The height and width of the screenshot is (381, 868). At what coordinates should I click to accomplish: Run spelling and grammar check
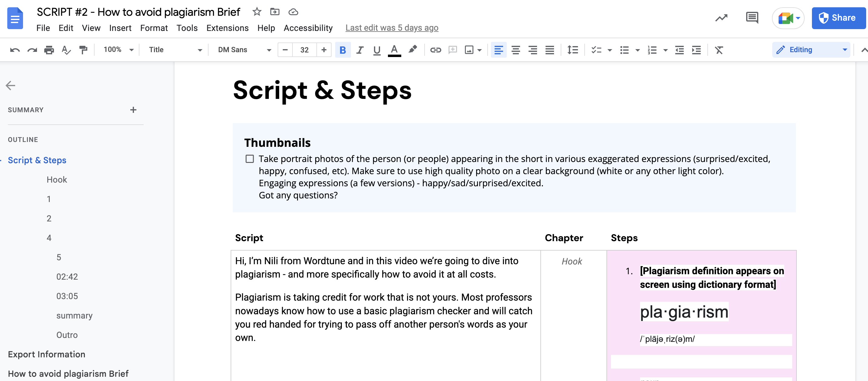[66, 49]
